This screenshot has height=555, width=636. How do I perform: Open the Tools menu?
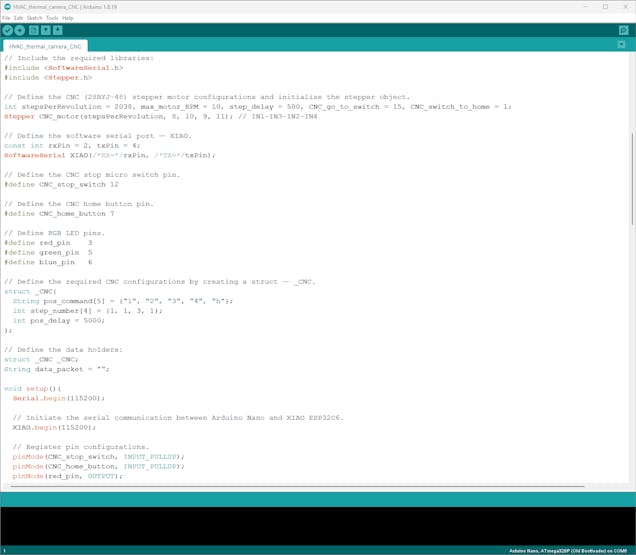tap(52, 18)
